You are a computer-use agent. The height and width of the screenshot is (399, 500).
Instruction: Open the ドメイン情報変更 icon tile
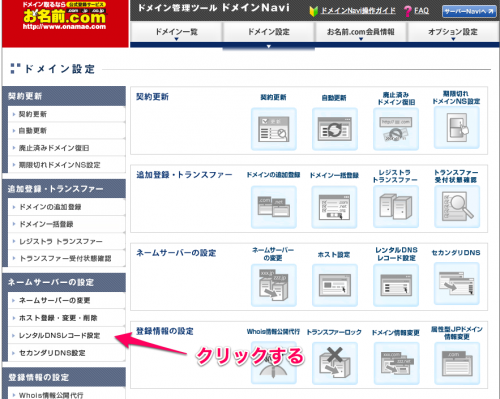(396, 363)
